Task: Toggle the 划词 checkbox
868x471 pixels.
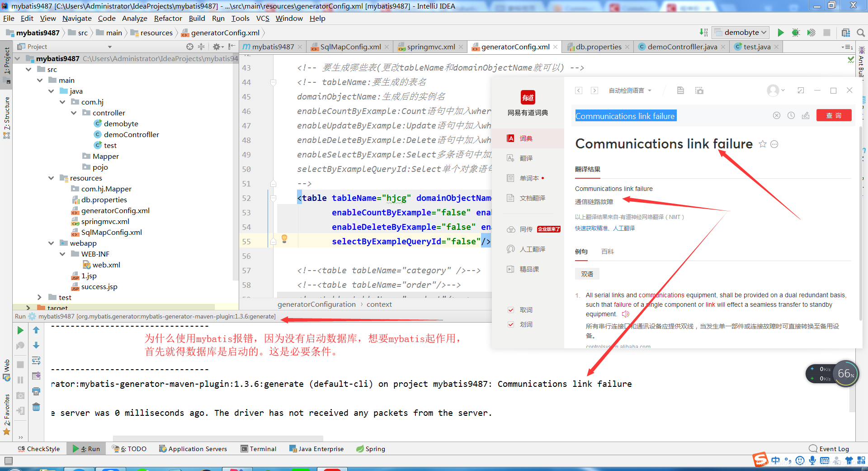Action: 511,324
